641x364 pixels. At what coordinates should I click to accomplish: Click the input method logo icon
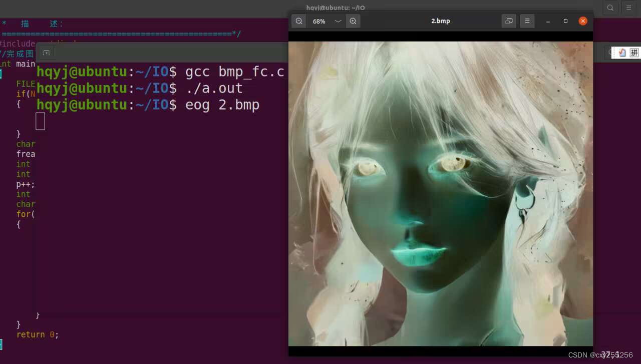click(x=622, y=53)
